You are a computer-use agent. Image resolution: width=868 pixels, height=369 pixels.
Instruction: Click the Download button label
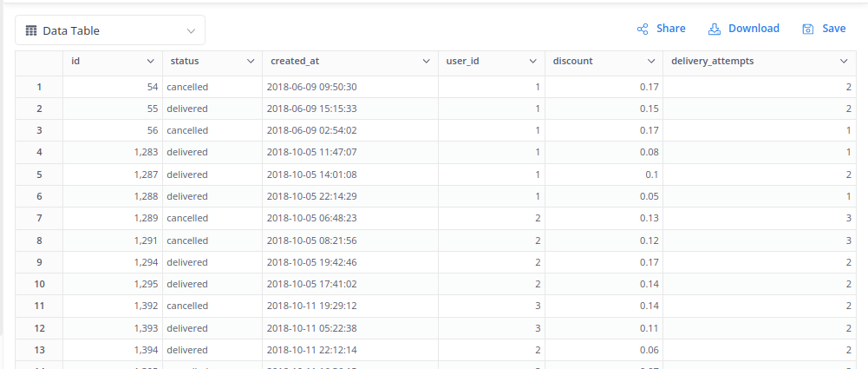pyautogui.click(x=754, y=29)
